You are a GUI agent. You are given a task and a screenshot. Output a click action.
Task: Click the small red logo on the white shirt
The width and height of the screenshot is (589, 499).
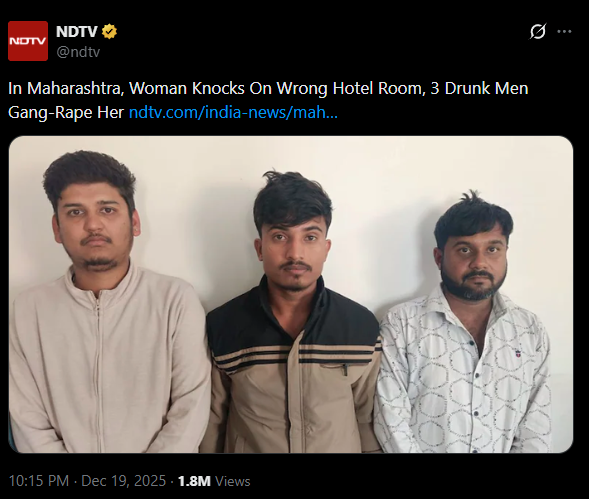(x=518, y=353)
